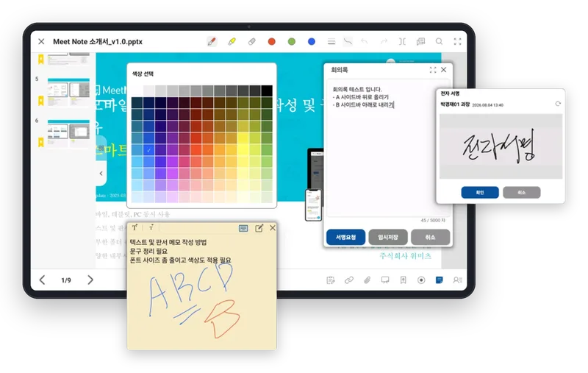Confirm signature with 확인 button
This screenshot has height=373, width=588.
480,193
